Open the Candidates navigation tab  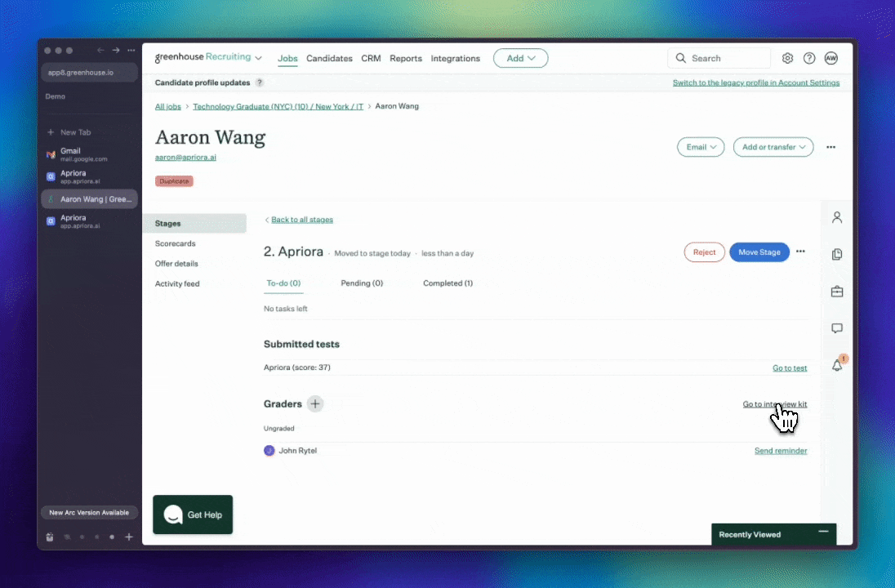coord(329,58)
